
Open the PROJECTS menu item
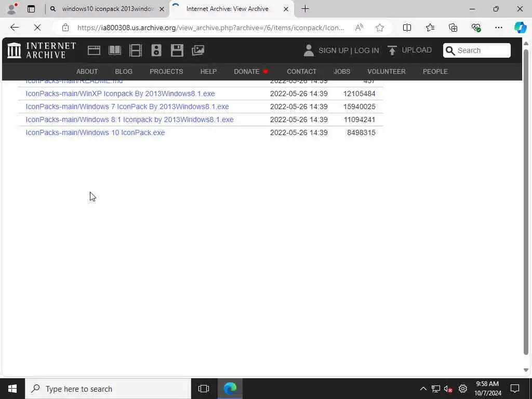[166, 72]
